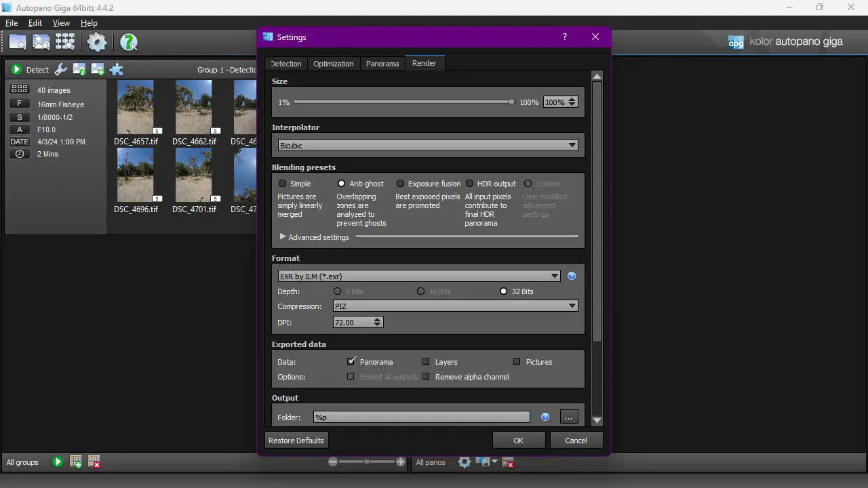This screenshot has height=488, width=868.
Task: Click the Format blue help icon
Action: [572, 276]
